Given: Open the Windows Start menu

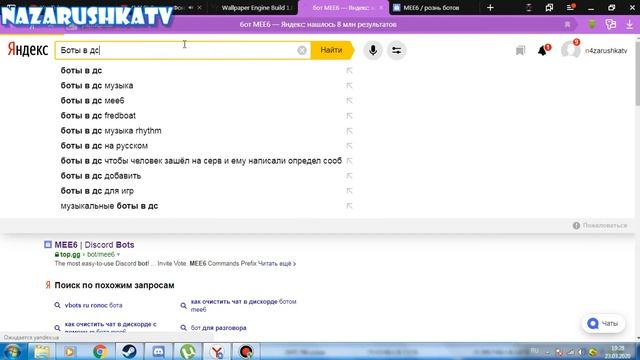Looking at the screenshot, I should [x=12, y=351].
